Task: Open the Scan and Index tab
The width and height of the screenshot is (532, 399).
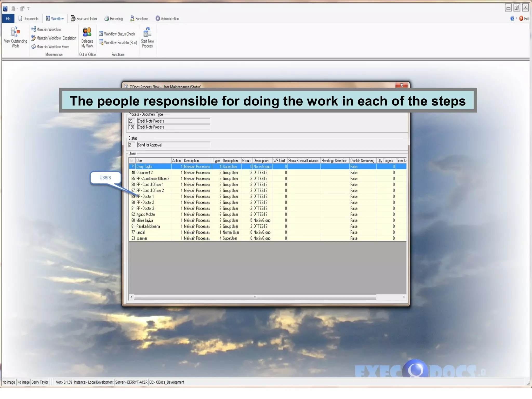Action: tap(84, 19)
